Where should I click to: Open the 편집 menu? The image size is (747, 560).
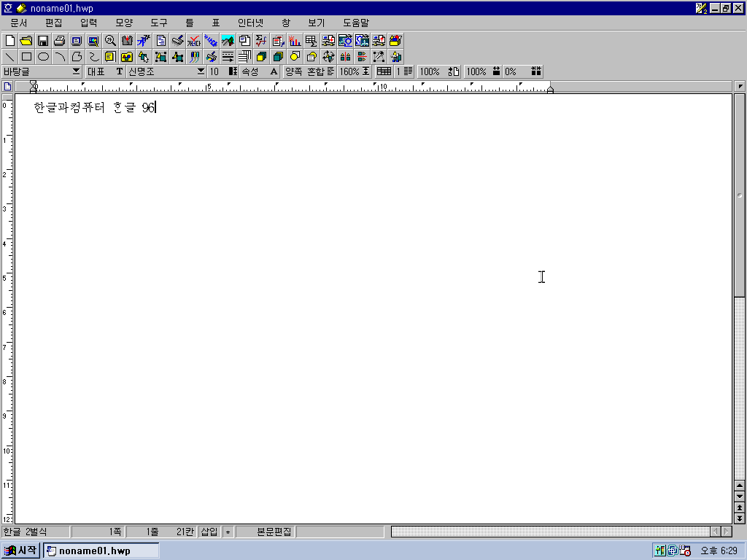pyautogui.click(x=54, y=23)
